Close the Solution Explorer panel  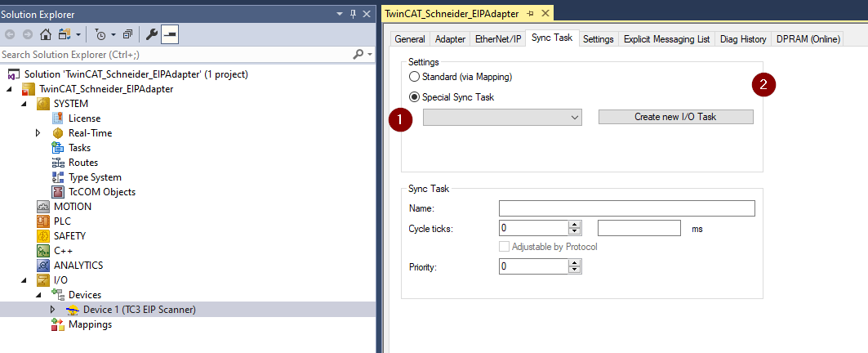pos(366,15)
